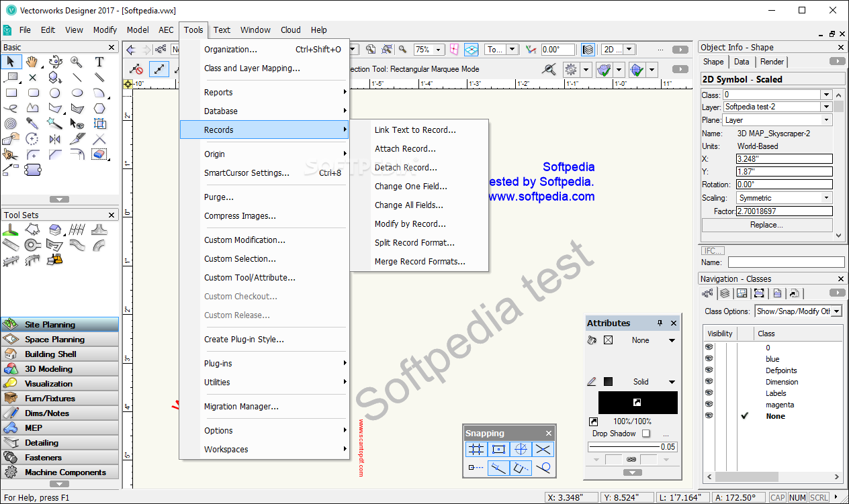Choose Attach Record... from the submenu
This screenshot has width=849, height=504.
[x=405, y=149]
